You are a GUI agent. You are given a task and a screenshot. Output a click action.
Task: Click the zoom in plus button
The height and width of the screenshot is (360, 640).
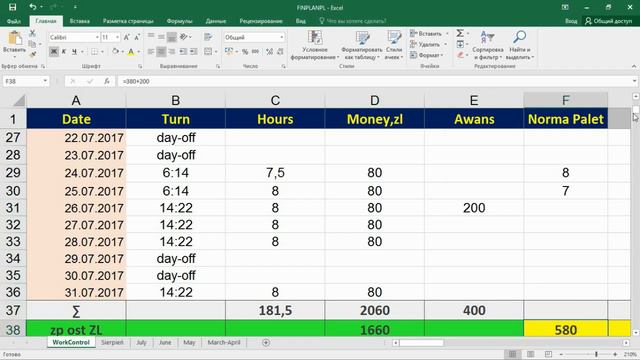coord(615,354)
